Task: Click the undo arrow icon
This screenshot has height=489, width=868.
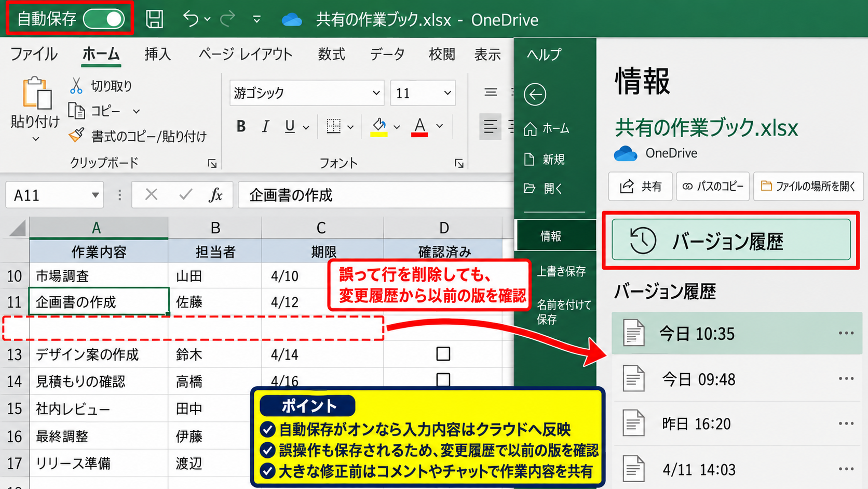Action: point(191,19)
